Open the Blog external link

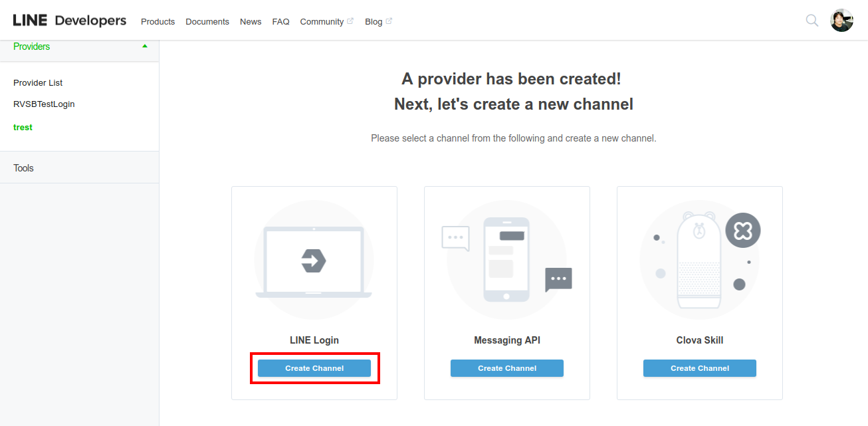[x=378, y=21]
